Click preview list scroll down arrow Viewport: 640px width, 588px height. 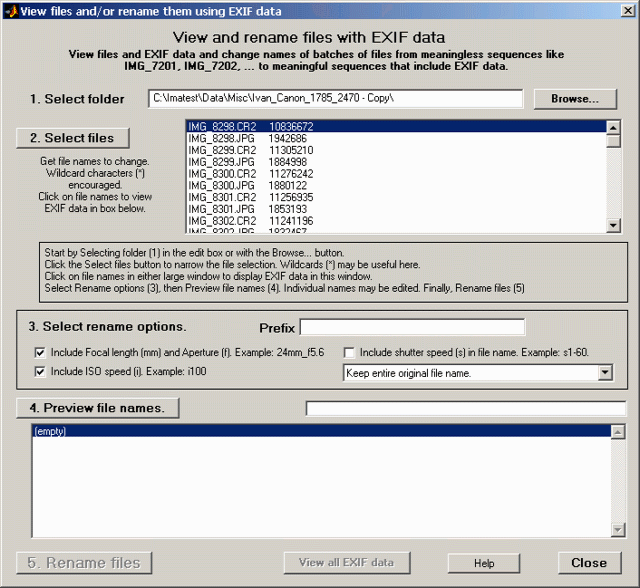click(618, 529)
